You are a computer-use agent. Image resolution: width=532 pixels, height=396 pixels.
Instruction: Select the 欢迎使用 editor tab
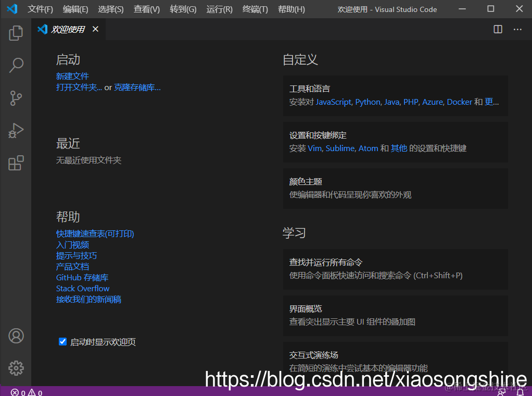point(68,29)
